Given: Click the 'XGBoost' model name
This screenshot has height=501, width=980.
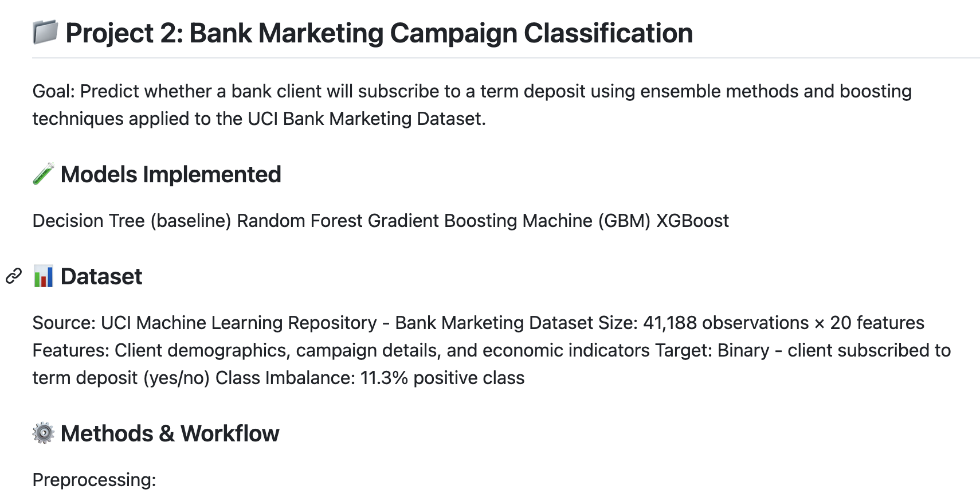Looking at the screenshot, I should pos(692,221).
